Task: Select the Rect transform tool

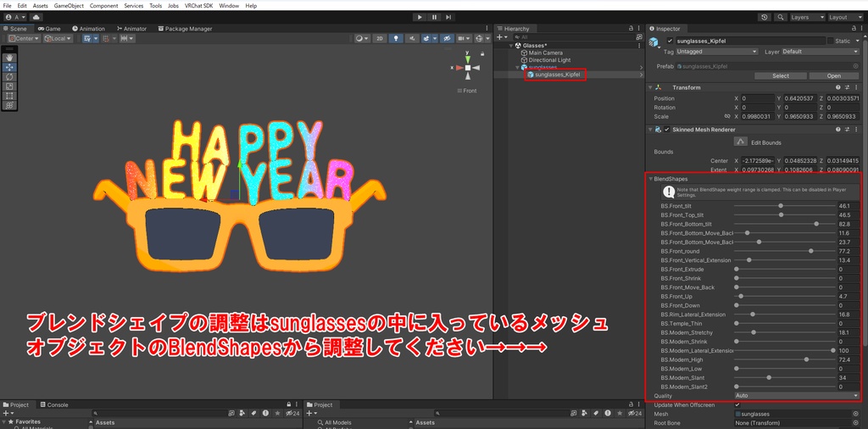Action: 9,96
